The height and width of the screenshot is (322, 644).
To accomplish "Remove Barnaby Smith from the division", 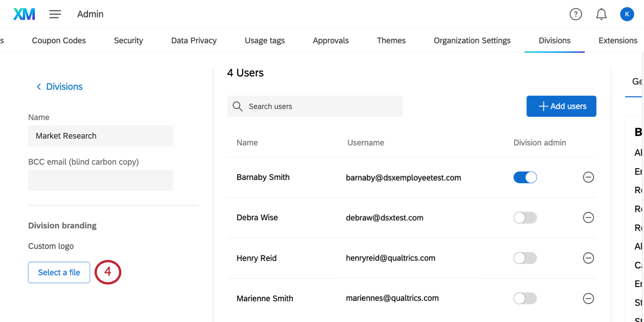I will (x=588, y=177).
